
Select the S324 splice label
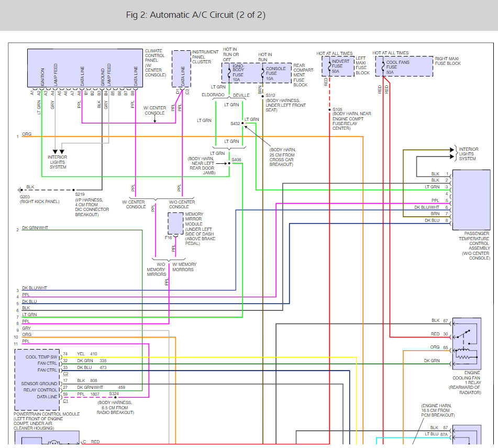pyautogui.click(x=114, y=394)
